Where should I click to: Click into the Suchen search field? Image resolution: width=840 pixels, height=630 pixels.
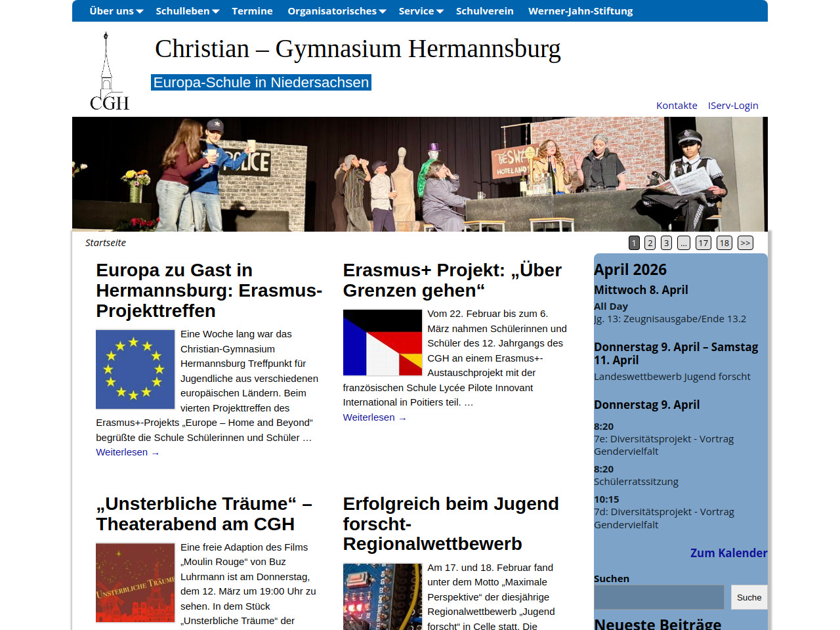point(658,597)
